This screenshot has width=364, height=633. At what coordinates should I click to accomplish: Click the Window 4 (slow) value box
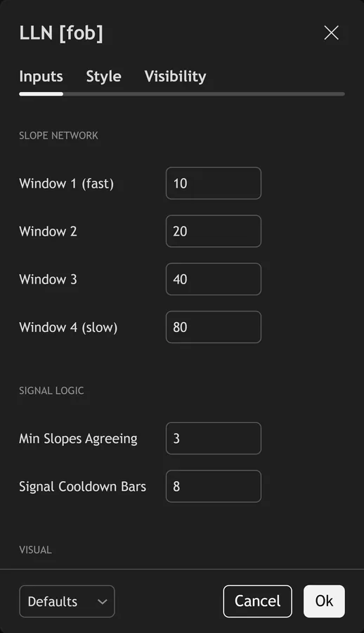(214, 327)
